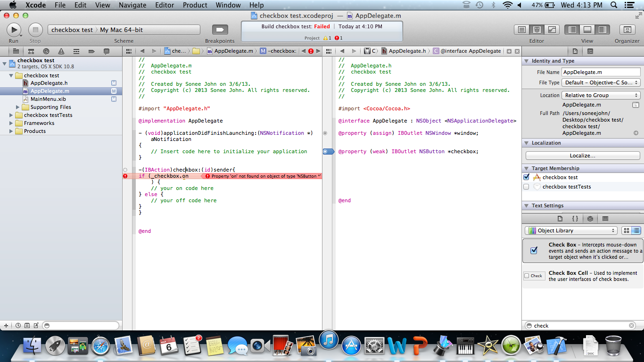Click the File Name field
644x362 pixels.
point(601,72)
